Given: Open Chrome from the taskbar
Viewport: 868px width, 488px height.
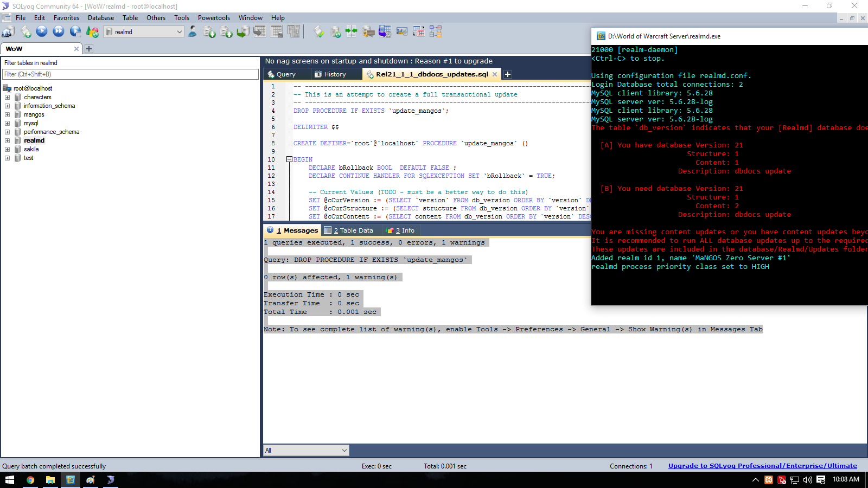Looking at the screenshot, I should point(30,480).
